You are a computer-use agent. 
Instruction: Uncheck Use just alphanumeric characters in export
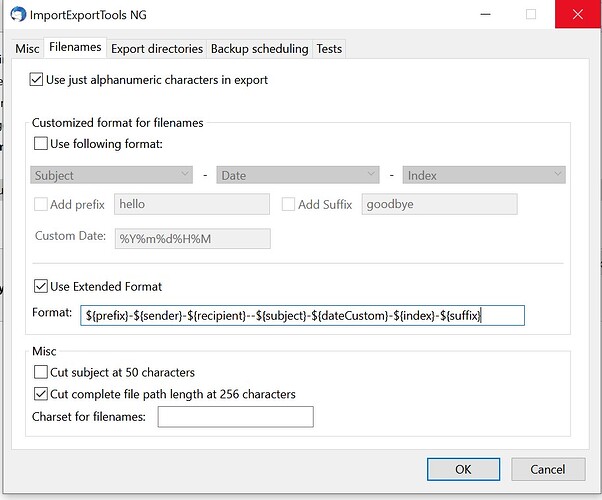36,79
